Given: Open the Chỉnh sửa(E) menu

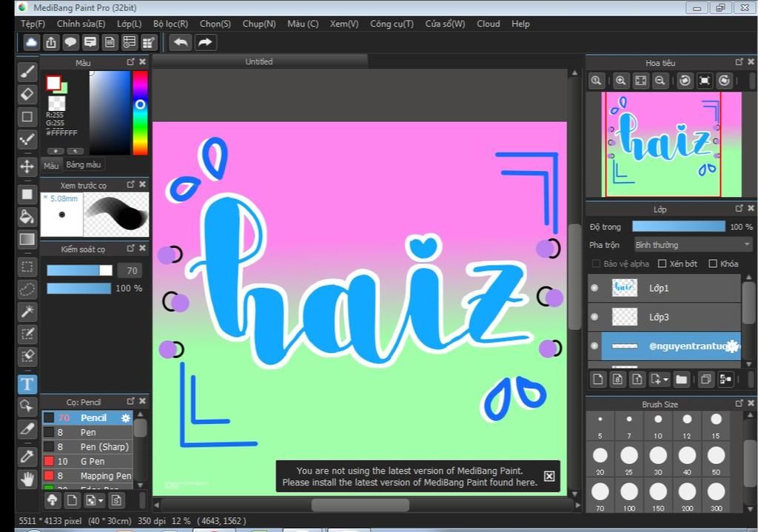Looking at the screenshot, I should (81, 24).
